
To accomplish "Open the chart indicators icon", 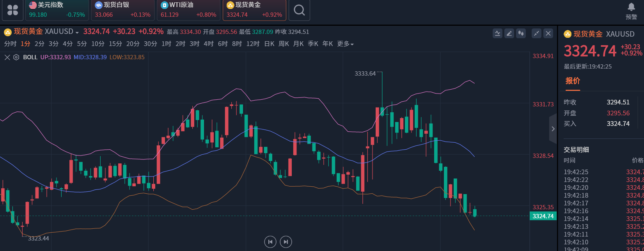I will (497, 34).
